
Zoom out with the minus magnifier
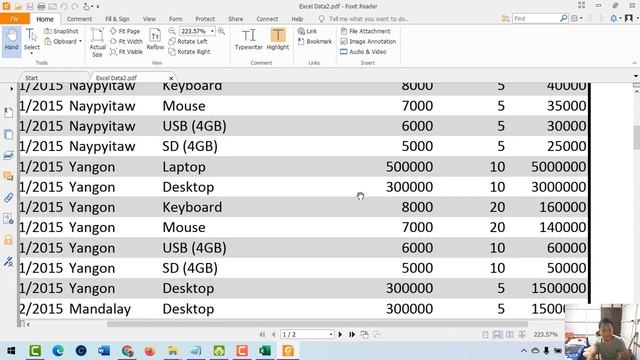click(172, 31)
